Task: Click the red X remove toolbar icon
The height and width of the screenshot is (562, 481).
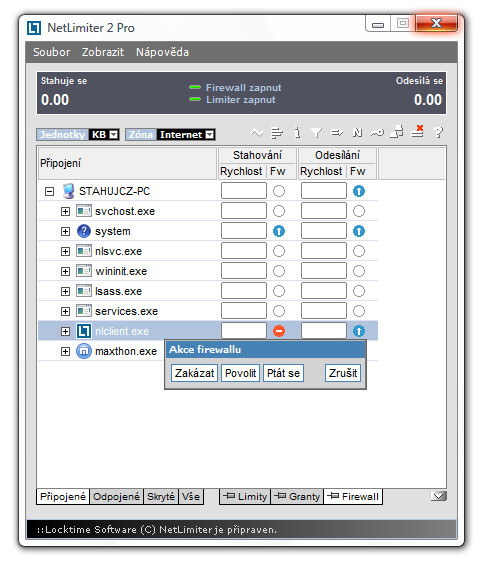Action: pos(418,132)
